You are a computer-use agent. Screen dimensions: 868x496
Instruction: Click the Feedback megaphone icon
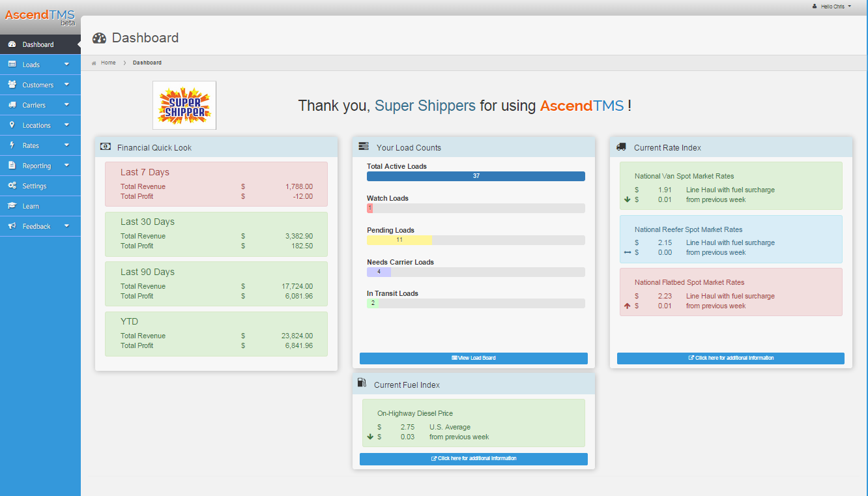(12, 226)
